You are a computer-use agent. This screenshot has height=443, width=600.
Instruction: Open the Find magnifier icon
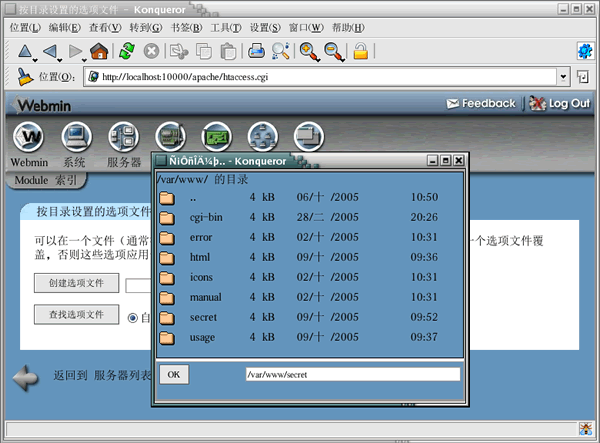(x=280, y=51)
